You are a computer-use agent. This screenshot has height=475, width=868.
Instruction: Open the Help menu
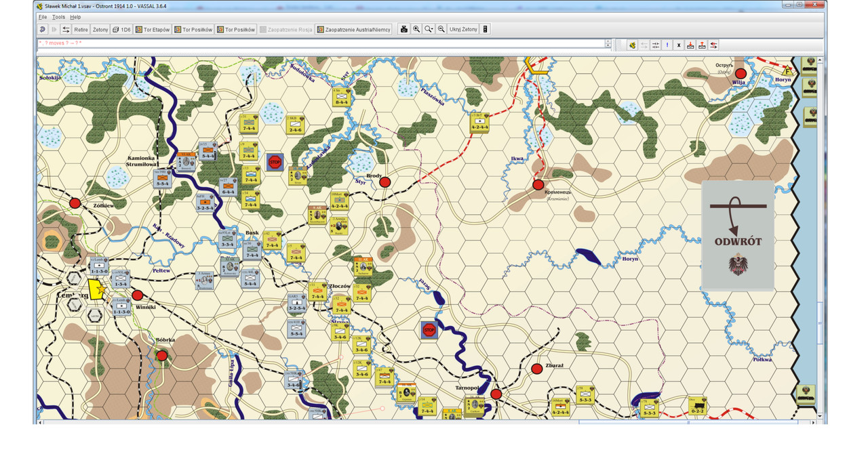coord(75,17)
